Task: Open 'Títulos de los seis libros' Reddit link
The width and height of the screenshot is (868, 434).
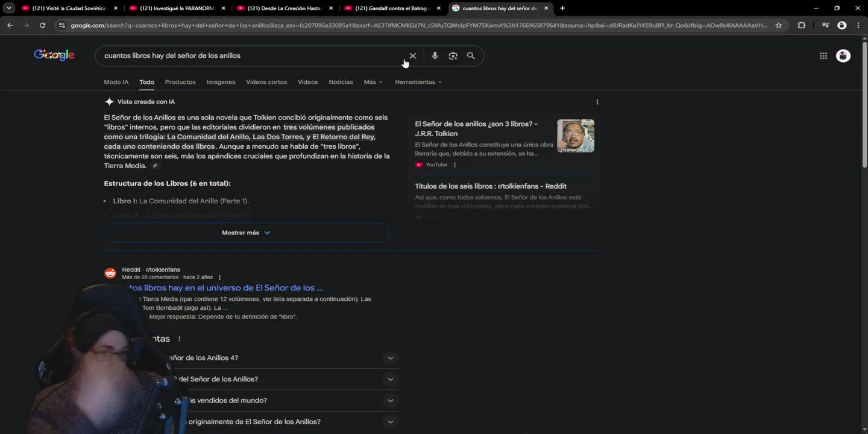Action: pyautogui.click(x=491, y=186)
